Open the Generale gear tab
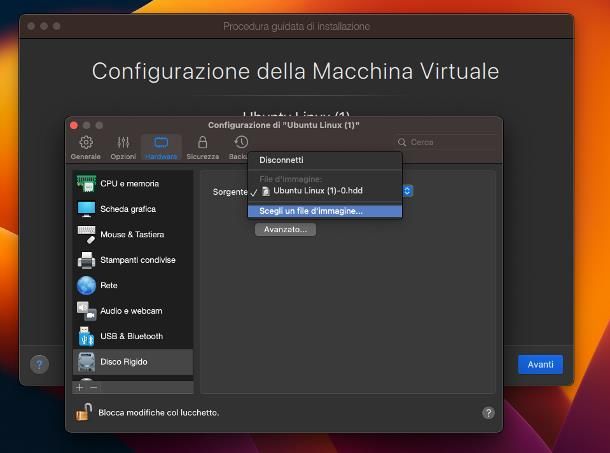This screenshot has height=453, width=610. pos(86,147)
